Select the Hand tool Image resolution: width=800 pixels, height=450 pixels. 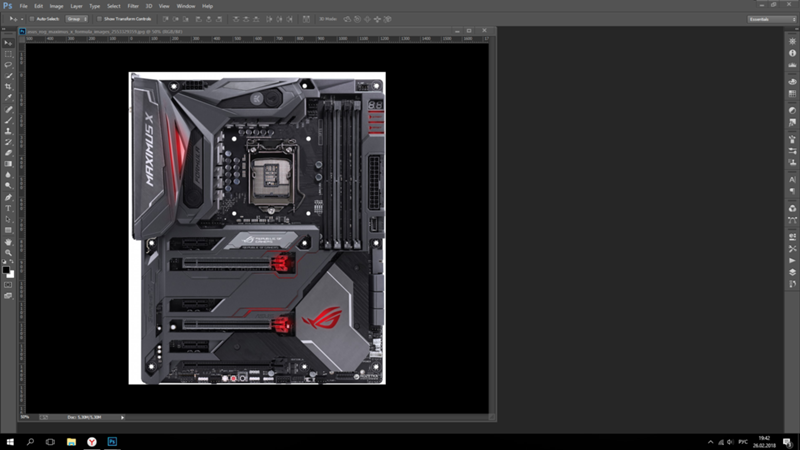(x=8, y=242)
